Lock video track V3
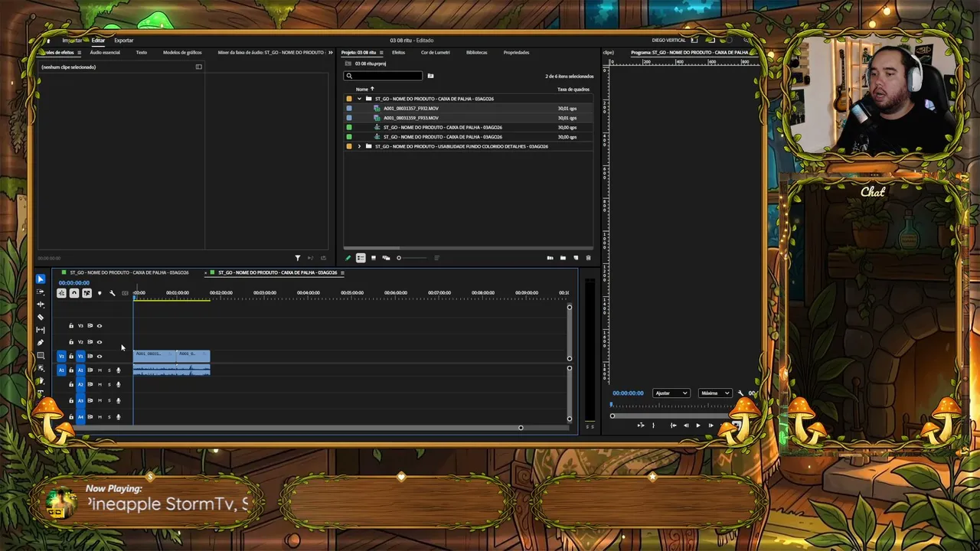Screen dimensions: 980x551 click(71, 326)
